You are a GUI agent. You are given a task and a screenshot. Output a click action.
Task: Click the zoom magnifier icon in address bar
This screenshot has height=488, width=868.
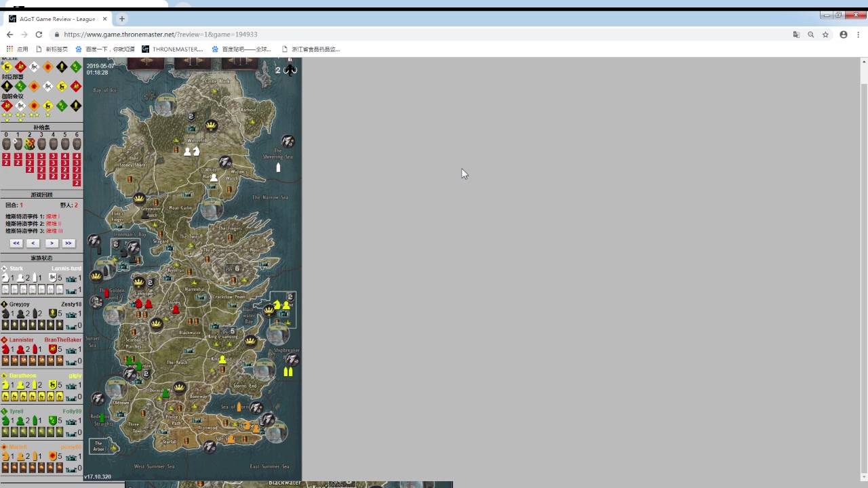[811, 35]
